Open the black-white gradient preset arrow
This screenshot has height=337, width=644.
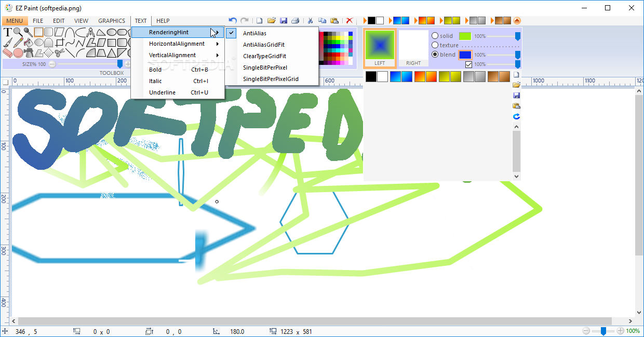(365, 20)
